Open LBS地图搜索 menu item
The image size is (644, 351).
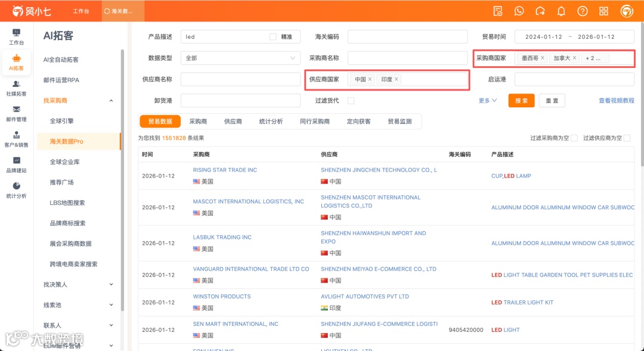pos(67,203)
